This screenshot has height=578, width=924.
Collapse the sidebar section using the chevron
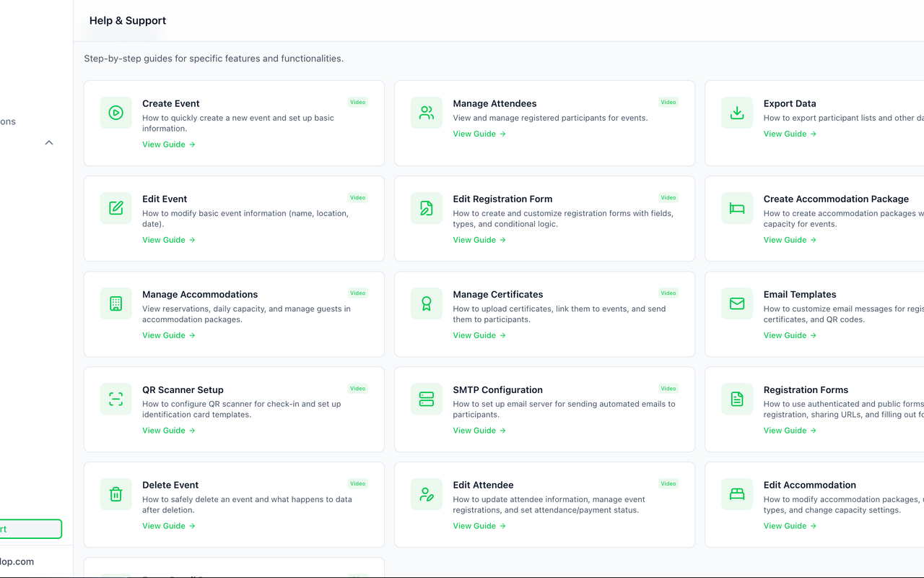49,142
